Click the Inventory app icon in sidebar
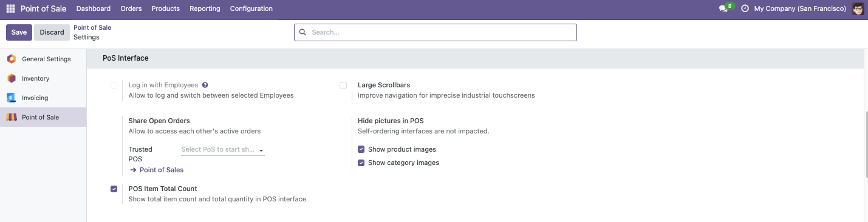The height and width of the screenshot is (222, 868). (x=11, y=78)
